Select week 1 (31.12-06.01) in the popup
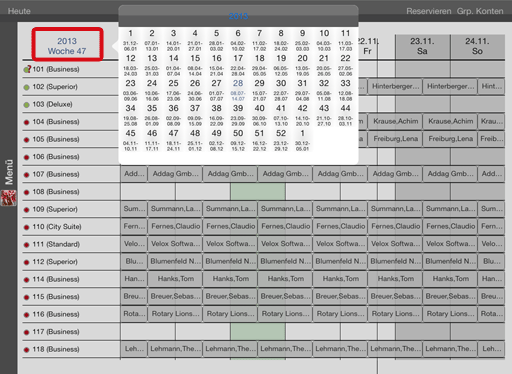 click(x=130, y=40)
